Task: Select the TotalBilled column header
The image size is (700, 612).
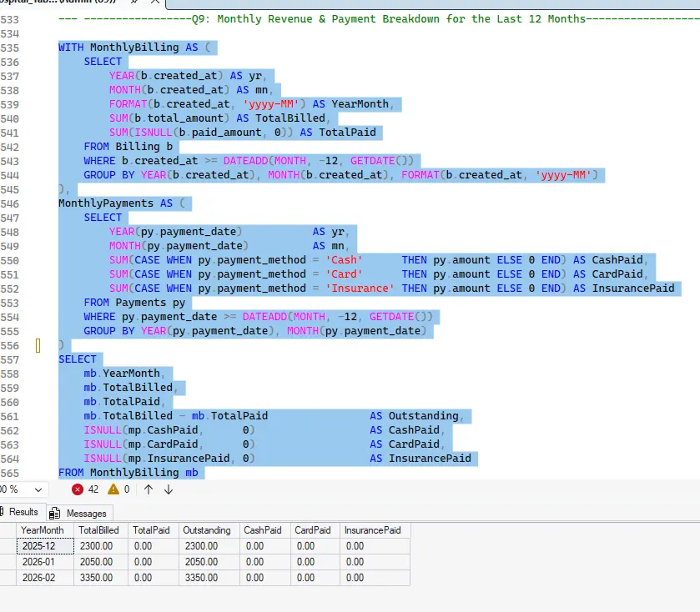Action: click(100, 530)
